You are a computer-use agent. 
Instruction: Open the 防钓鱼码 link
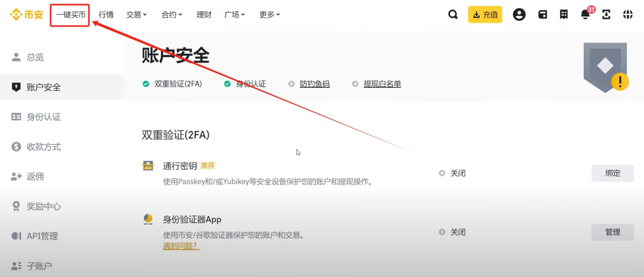[315, 84]
